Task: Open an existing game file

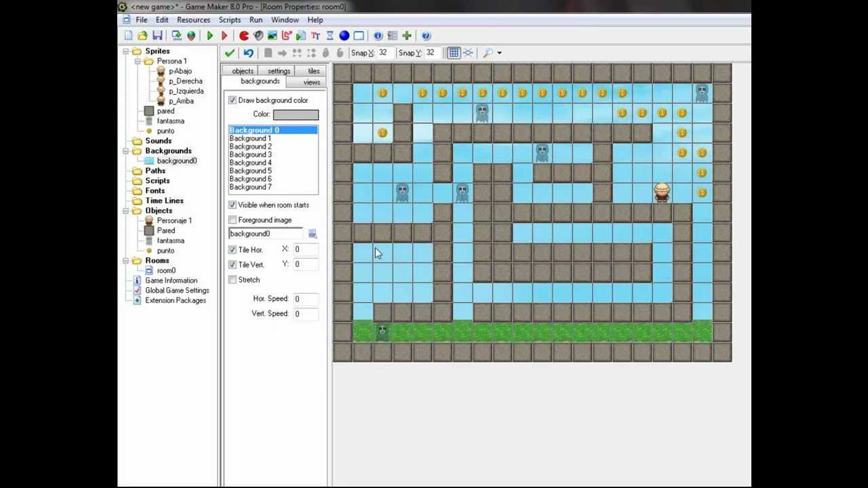Action: tap(142, 36)
